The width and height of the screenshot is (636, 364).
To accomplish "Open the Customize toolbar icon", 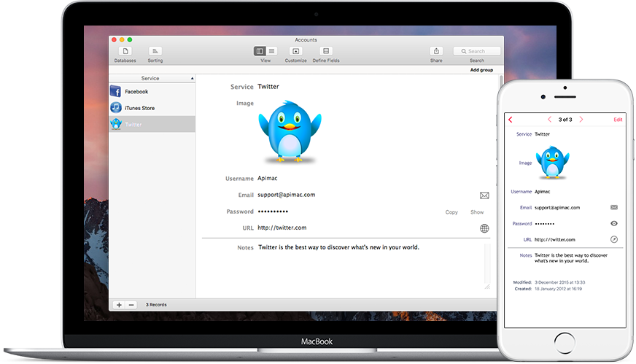I will pyautogui.click(x=295, y=51).
